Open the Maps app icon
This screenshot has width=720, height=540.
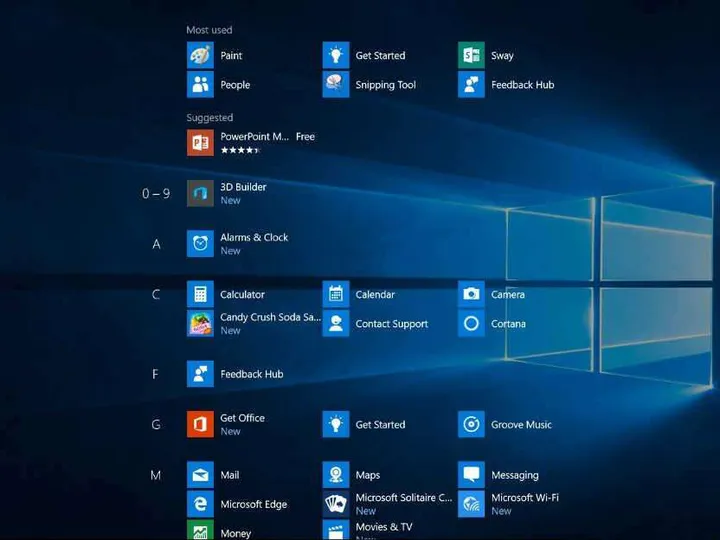(336, 475)
